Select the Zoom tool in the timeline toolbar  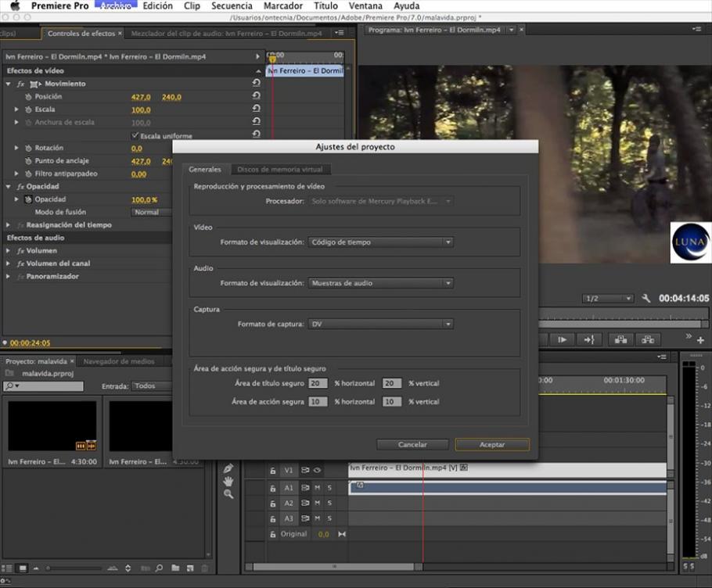pyautogui.click(x=228, y=493)
